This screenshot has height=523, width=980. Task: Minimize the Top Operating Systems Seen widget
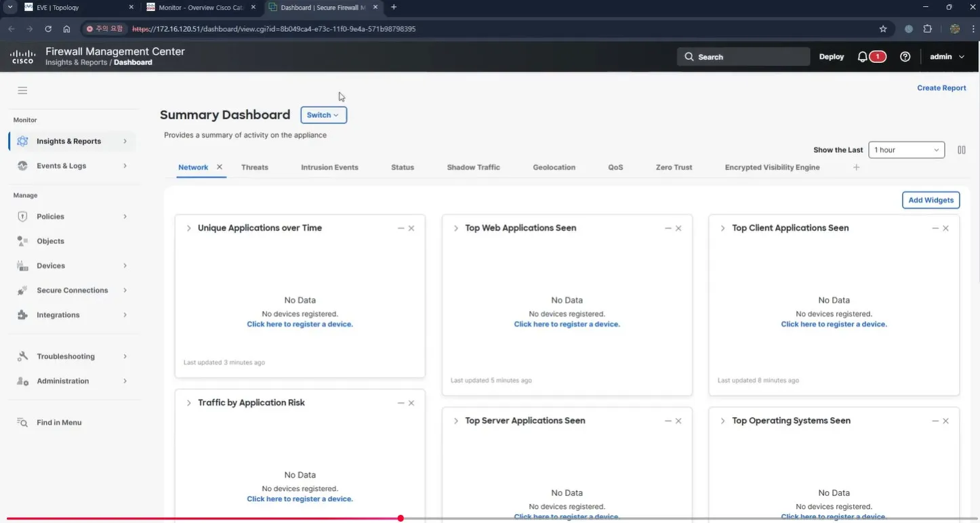click(935, 421)
